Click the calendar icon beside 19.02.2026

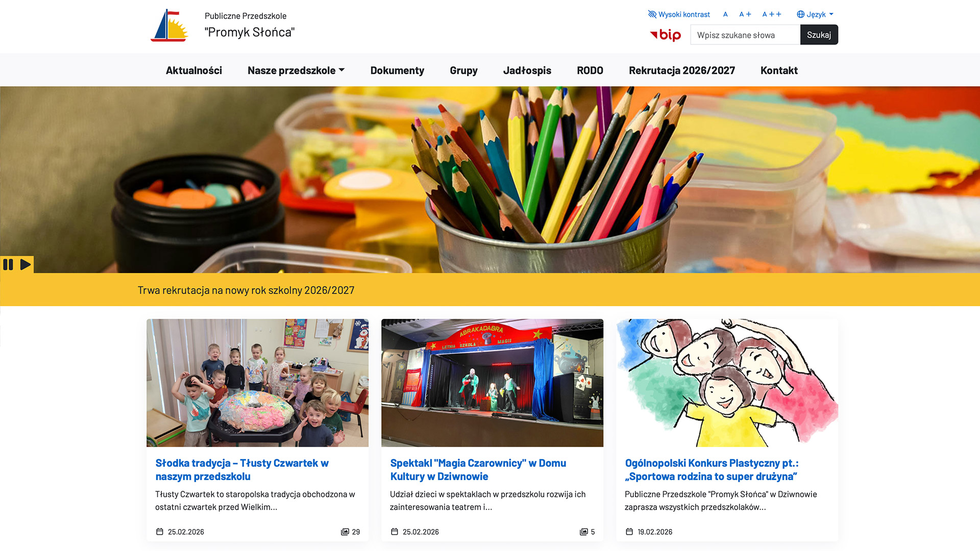[x=629, y=532]
